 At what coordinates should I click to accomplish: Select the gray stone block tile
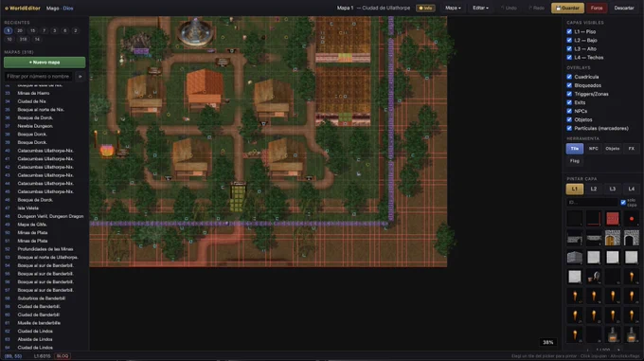point(575,257)
